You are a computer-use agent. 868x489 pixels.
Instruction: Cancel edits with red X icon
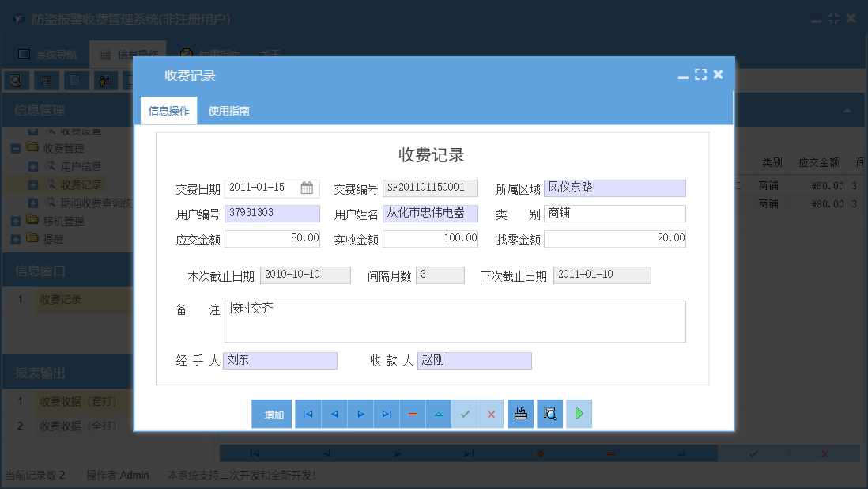click(x=491, y=413)
